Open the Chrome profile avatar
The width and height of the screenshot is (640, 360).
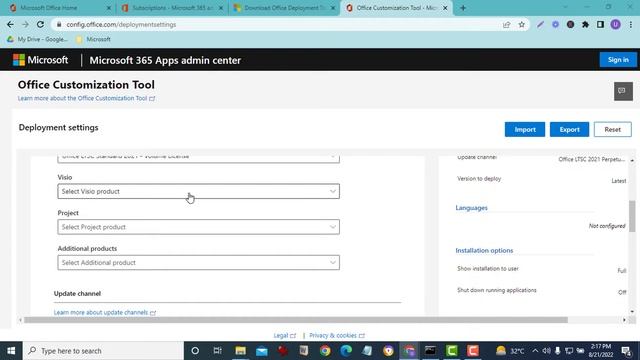[x=616, y=24]
